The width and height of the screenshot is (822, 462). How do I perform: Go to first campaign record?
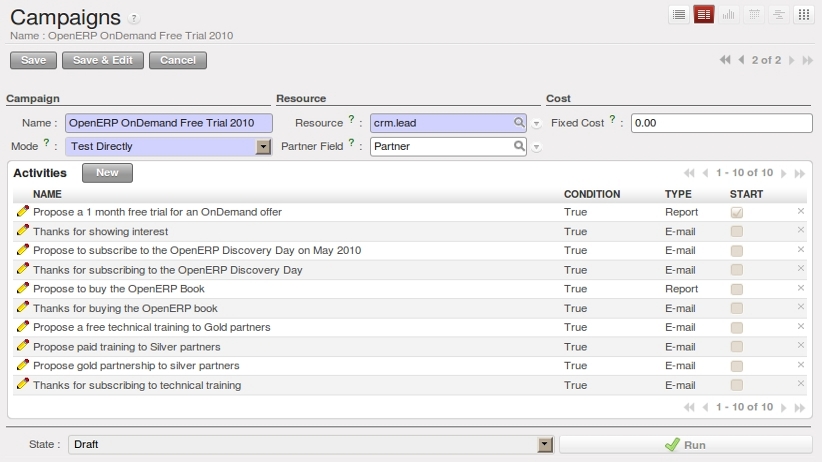pos(725,60)
